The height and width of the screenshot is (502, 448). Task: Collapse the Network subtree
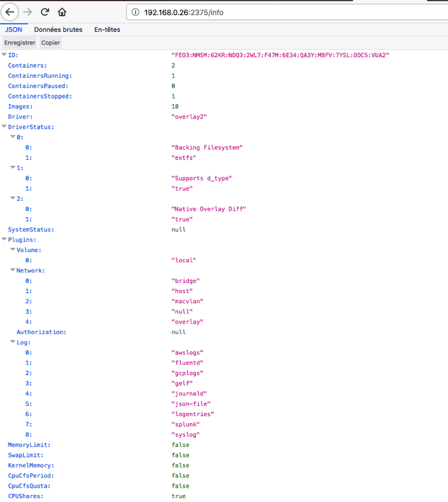click(x=13, y=270)
